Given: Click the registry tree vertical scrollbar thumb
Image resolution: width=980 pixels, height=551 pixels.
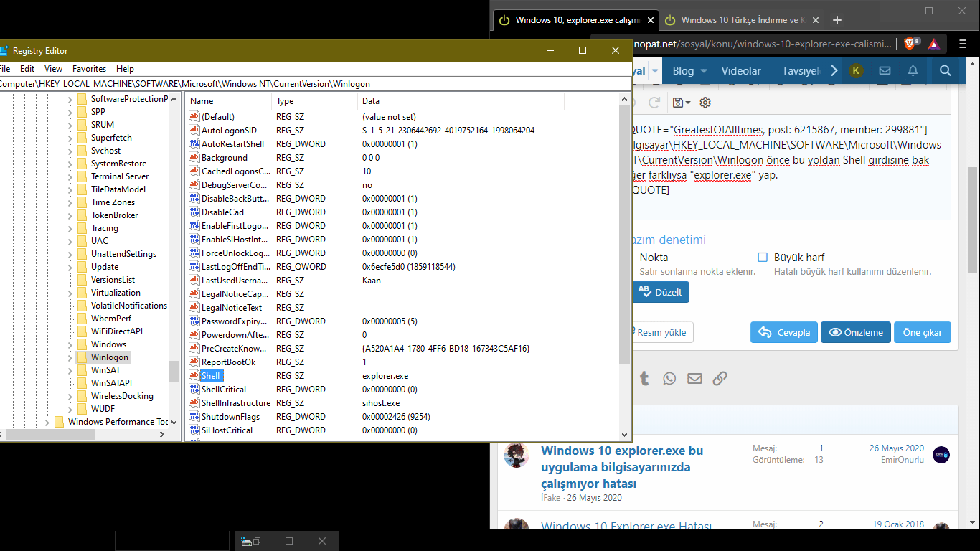Looking at the screenshot, I should point(174,371).
